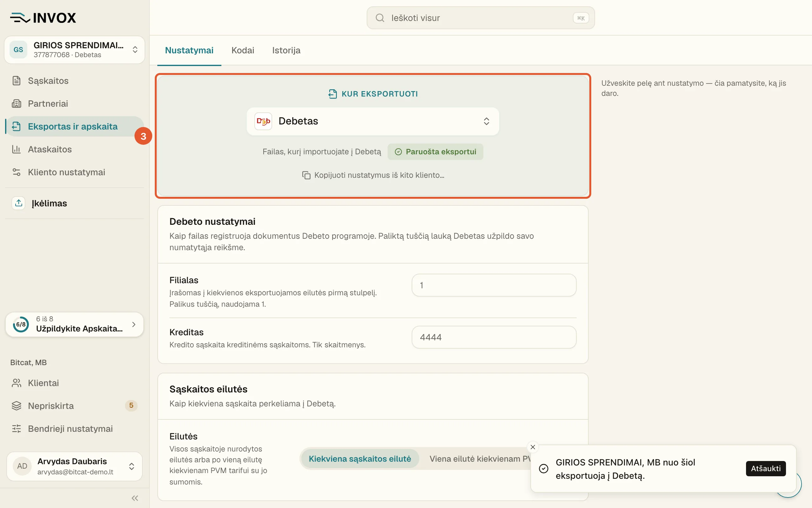Click the INVOX logo
Screen dimensions: 812x508
click(x=43, y=18)
